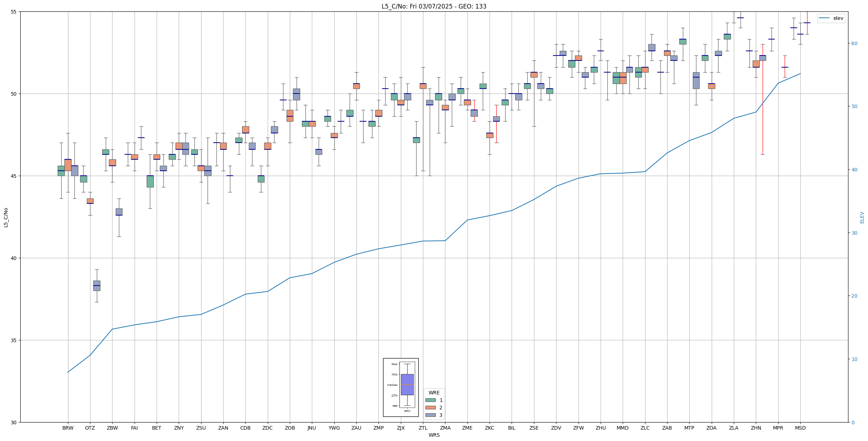
Task: Click the L5_C/No y-axis title
Action: tap(6, 217)
